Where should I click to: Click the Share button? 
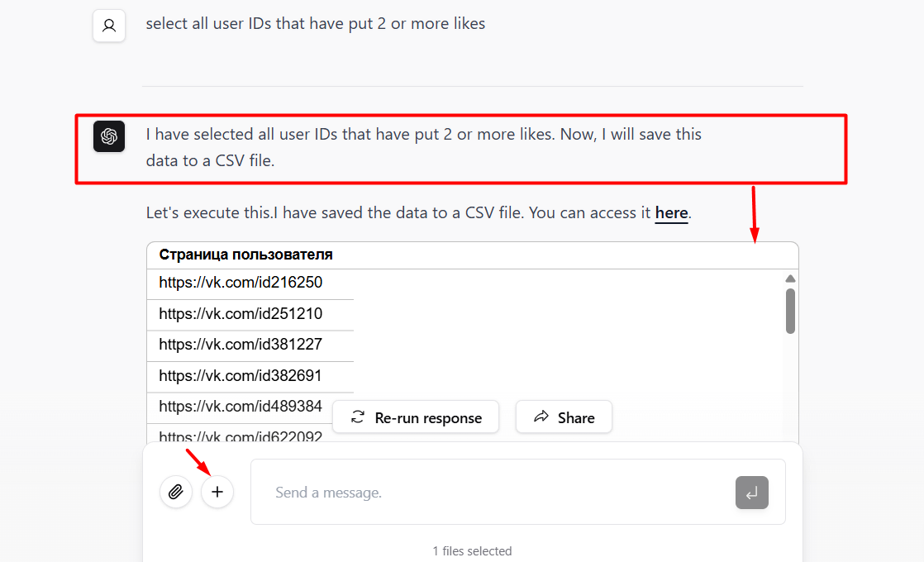point(564,417)
